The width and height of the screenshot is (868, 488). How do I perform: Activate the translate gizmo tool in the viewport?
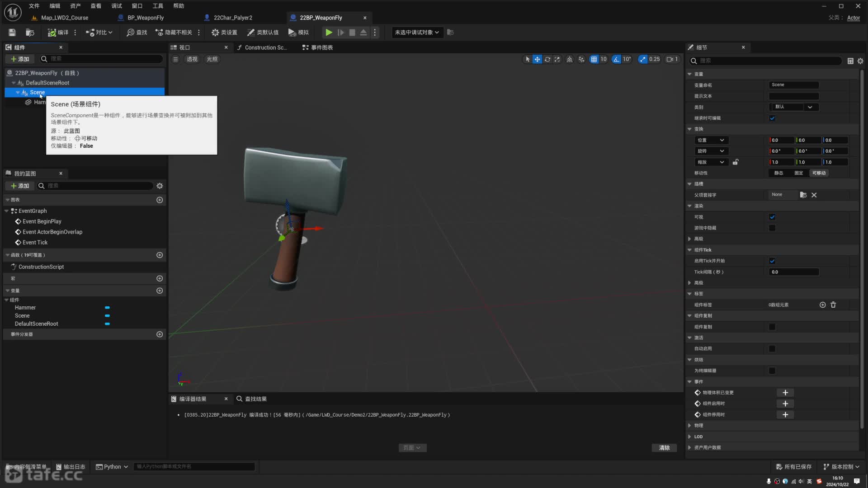pyautogui.click(x=537, y=59)
